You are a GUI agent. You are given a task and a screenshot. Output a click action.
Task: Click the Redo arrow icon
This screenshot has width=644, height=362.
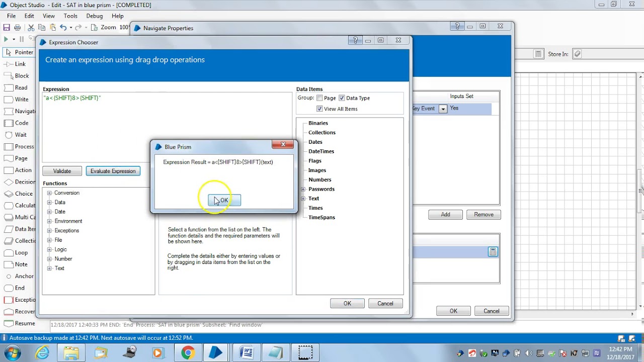coord(78,28)
